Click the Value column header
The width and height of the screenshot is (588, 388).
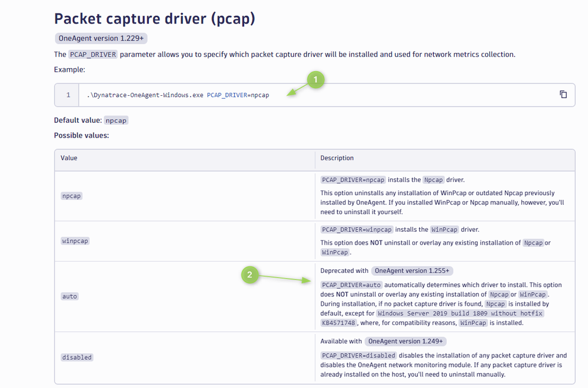(x=69, y=158)
